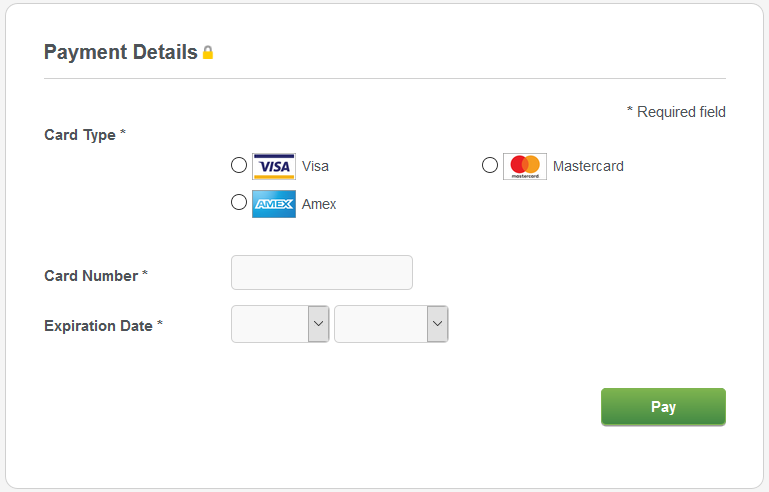Click the Visa text label
Viewport: 769px width, 492px height.
coord(315,166)
